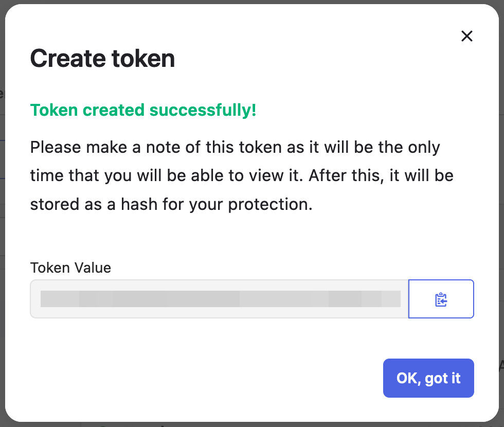Hit the copy-to-clipboard button
Image resolution: width=504 pixels, height=427 pixels.
pos(441,299)
